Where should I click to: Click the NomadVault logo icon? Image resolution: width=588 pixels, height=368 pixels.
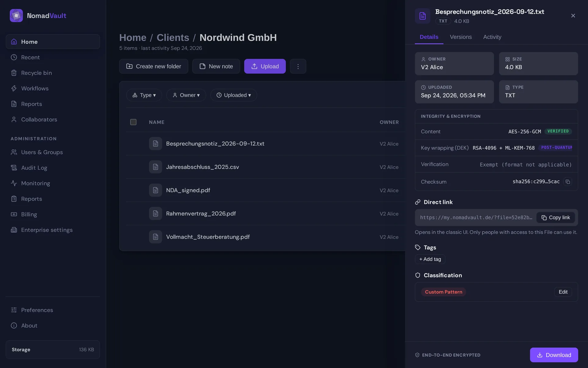pyautogui.click(x=16, y=16)
